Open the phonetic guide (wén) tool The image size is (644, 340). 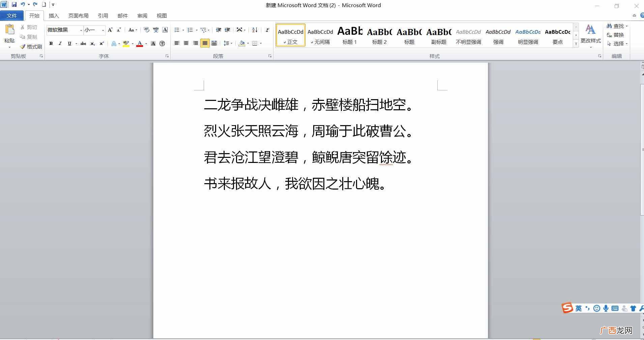(x=156, y=30)
